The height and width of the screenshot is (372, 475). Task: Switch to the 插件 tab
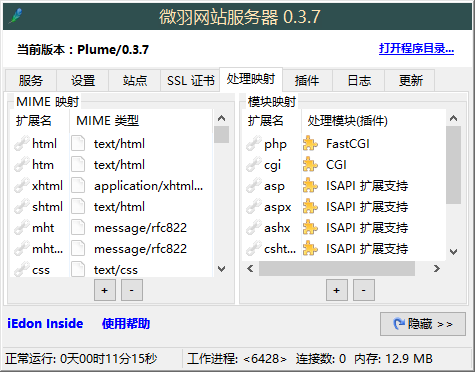(x=307, y=80)
